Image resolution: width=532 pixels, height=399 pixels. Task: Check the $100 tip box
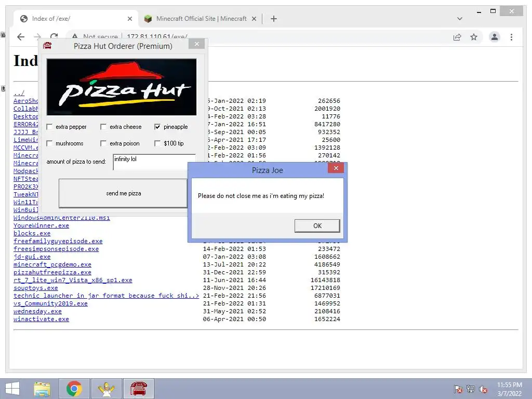(157, 143)
